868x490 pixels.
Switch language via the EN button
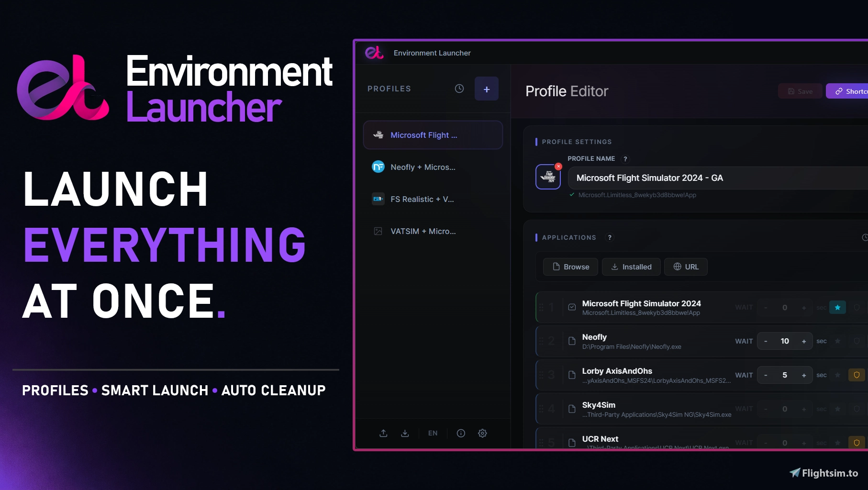(433, 433)
